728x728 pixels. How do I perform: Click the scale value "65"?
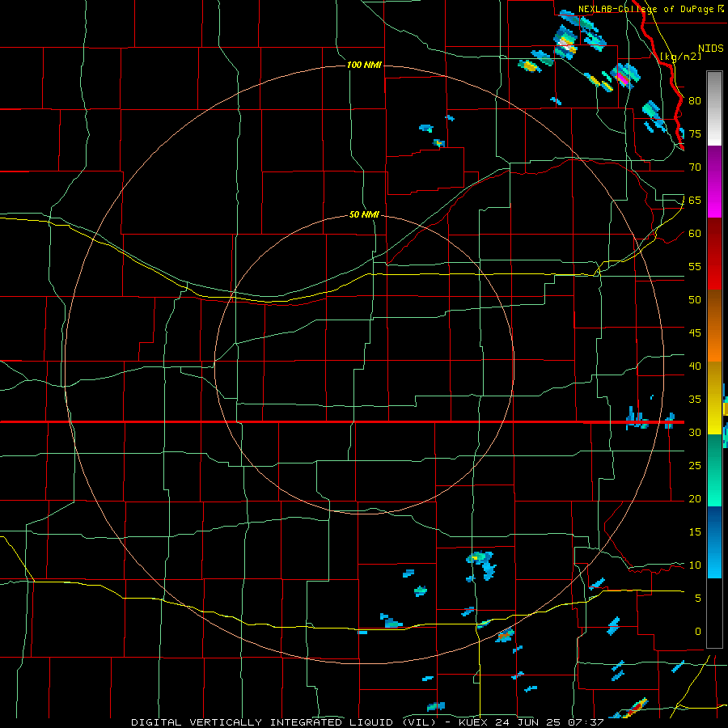[x=695, y=201]
